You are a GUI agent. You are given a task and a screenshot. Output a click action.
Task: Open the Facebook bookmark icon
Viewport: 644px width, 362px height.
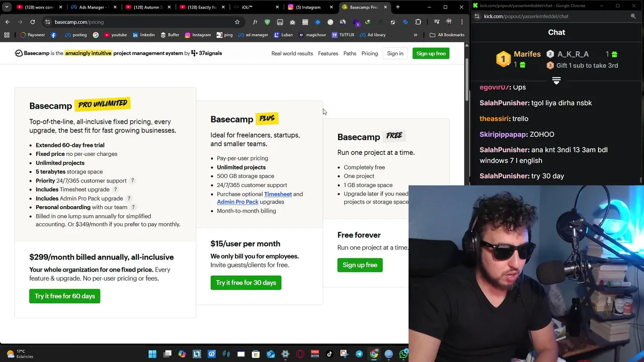point(54,35)
